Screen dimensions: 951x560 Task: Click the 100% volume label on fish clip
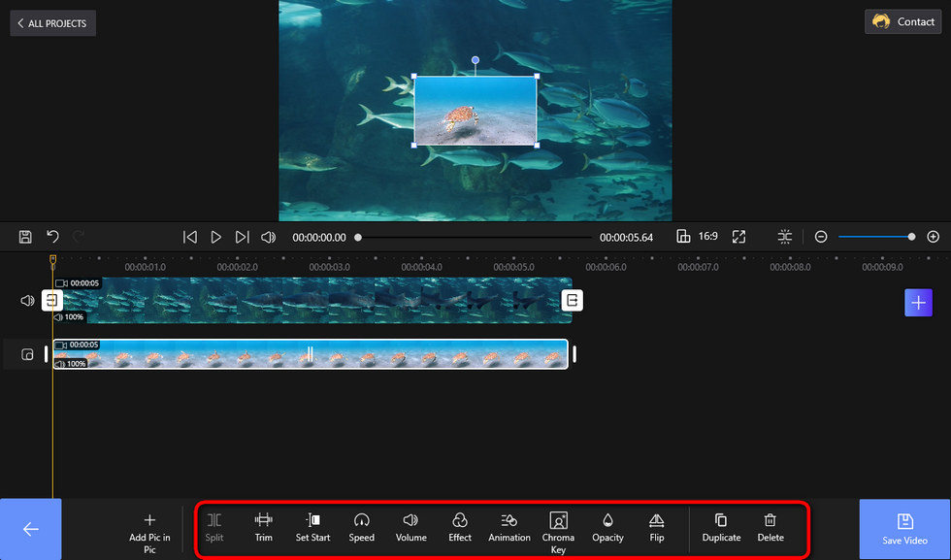coord(69,316)
